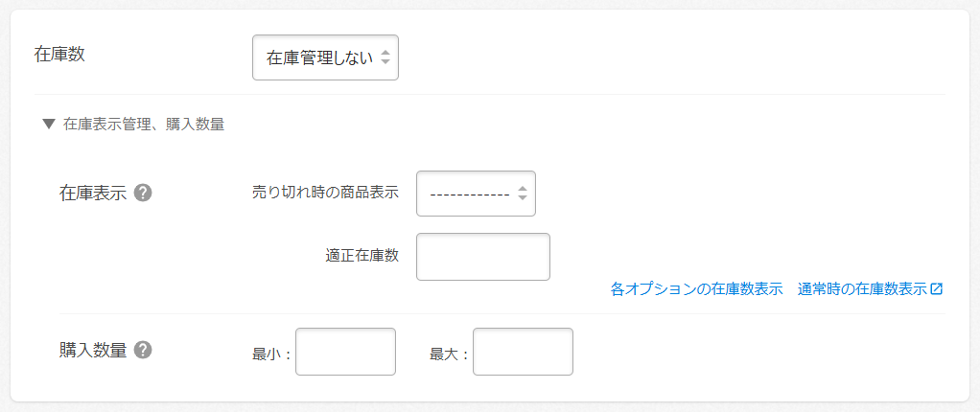Viewport: 980px width, 412px height.
Task: Click the external-link icon after 通常時の在庫数表示
Action: coord(937,288)
